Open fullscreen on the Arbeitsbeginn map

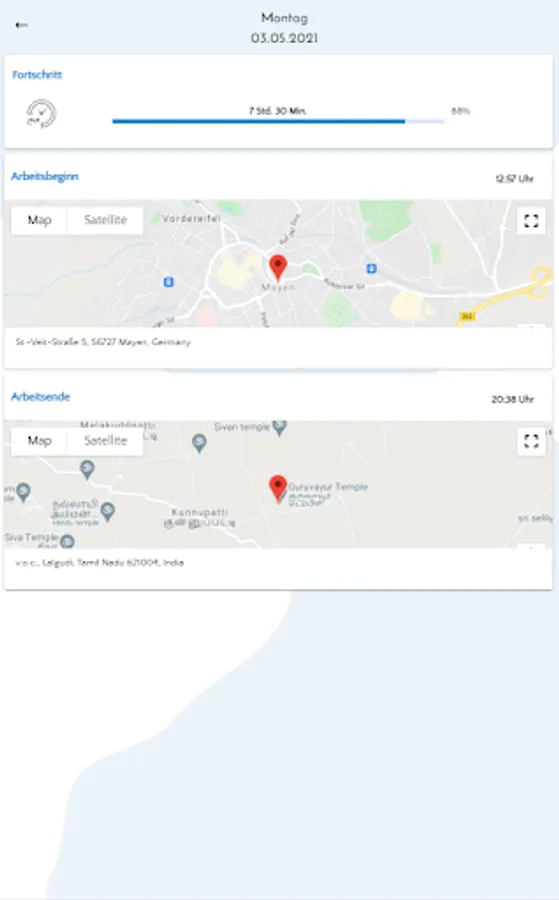coord(531,220)
